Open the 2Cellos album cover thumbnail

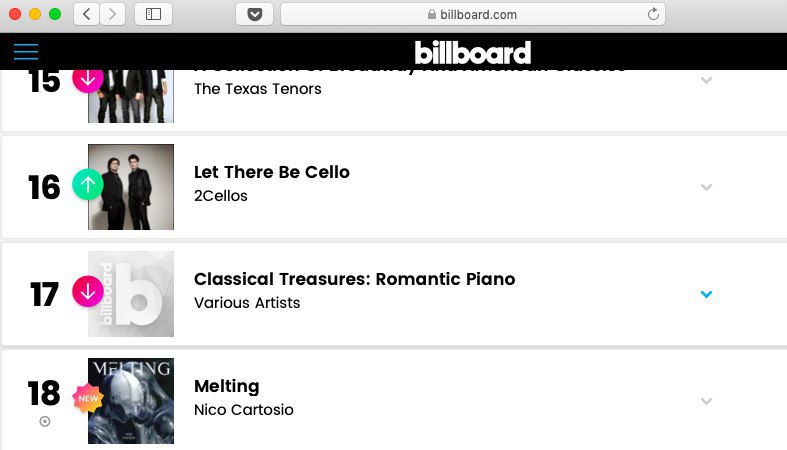pos(131,187)
